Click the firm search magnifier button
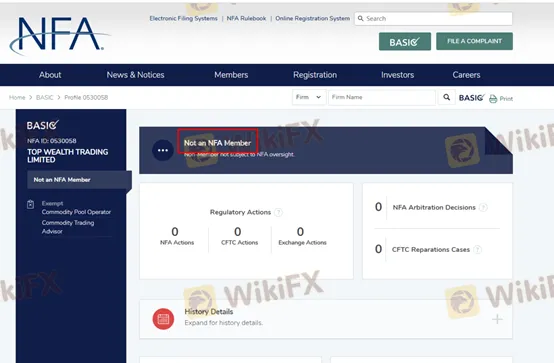Viewport: 554px width, 363px height. pyautogui.click(x=447, y=97)
